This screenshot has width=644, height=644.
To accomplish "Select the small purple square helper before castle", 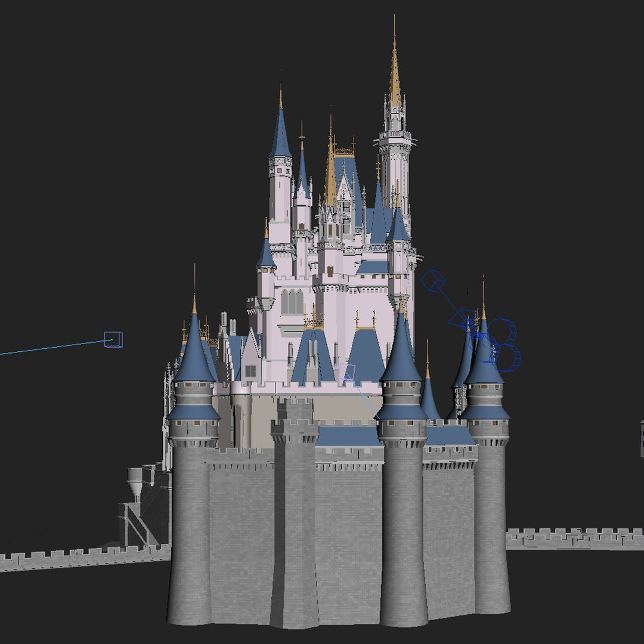I will tap(347, 371).
